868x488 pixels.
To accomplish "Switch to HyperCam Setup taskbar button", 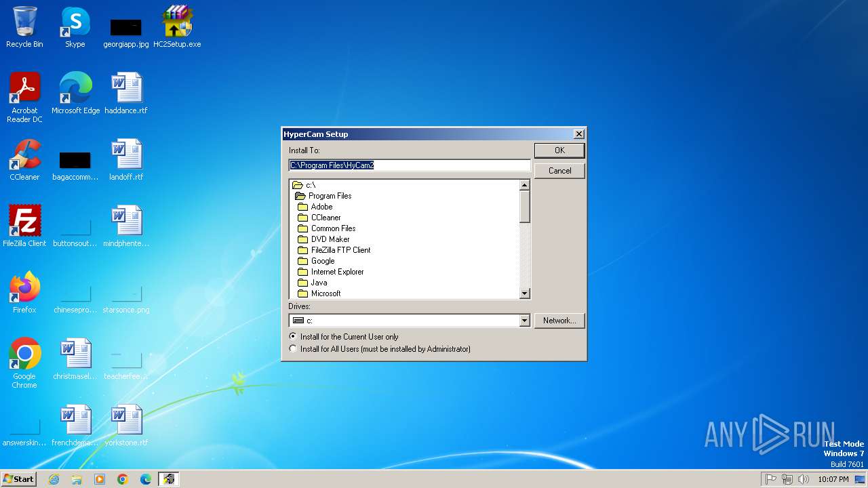I will [169, 479].
